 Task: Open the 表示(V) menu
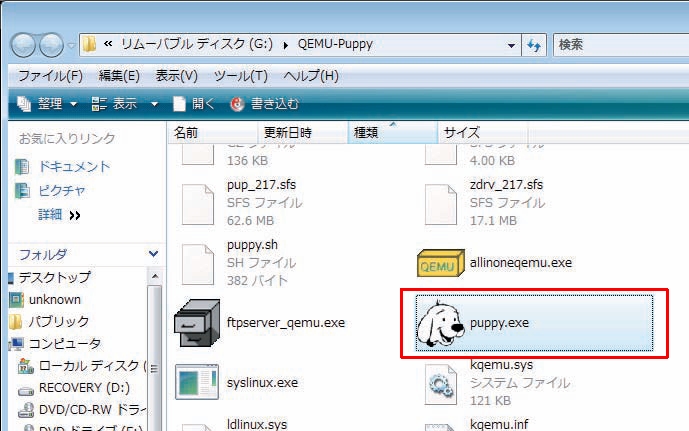pos(177,76)
